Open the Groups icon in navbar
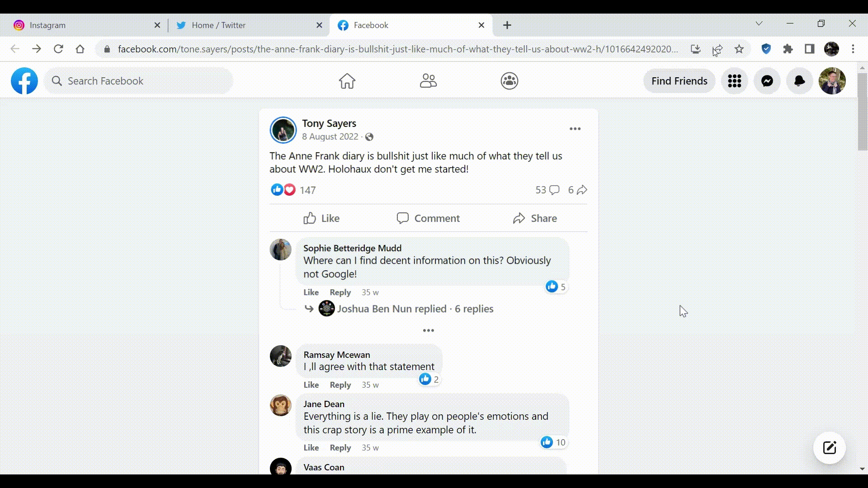Viewport: 868px width, 488px height. click(509, 81)
